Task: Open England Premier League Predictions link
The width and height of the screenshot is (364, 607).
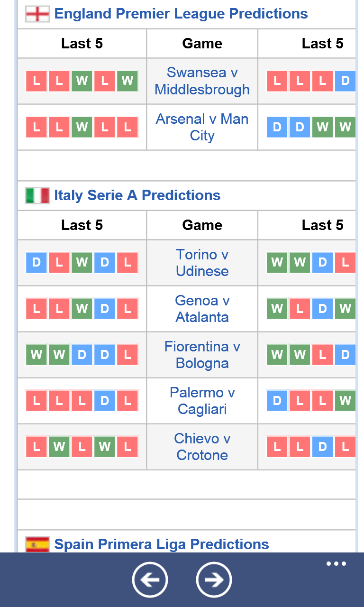Action: point(181,14)
